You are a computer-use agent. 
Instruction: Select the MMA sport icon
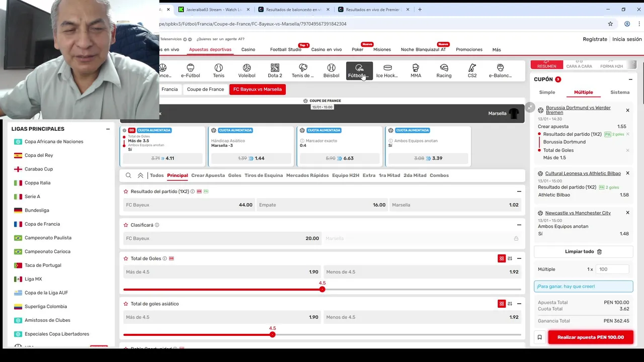(x=416, y=71)
